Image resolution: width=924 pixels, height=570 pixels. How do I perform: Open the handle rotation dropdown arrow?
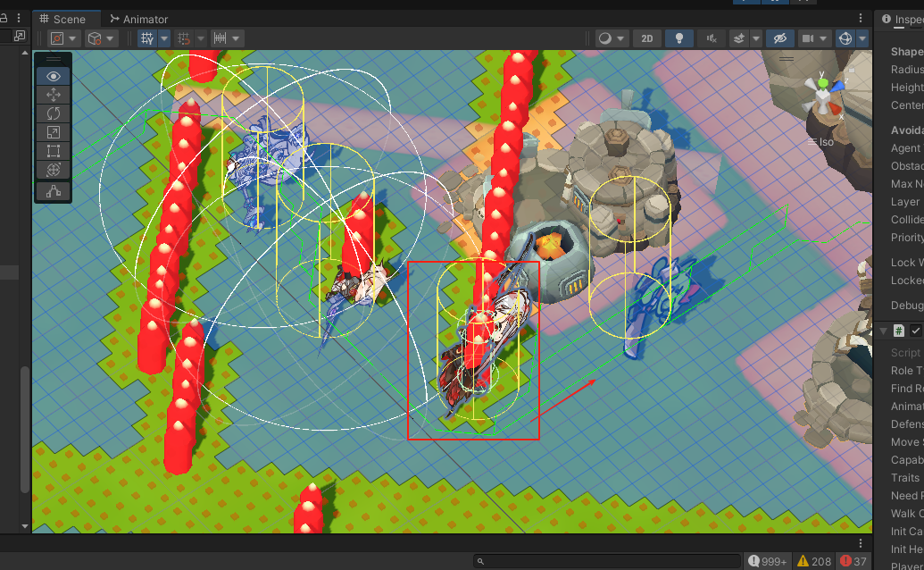[110, 39]
